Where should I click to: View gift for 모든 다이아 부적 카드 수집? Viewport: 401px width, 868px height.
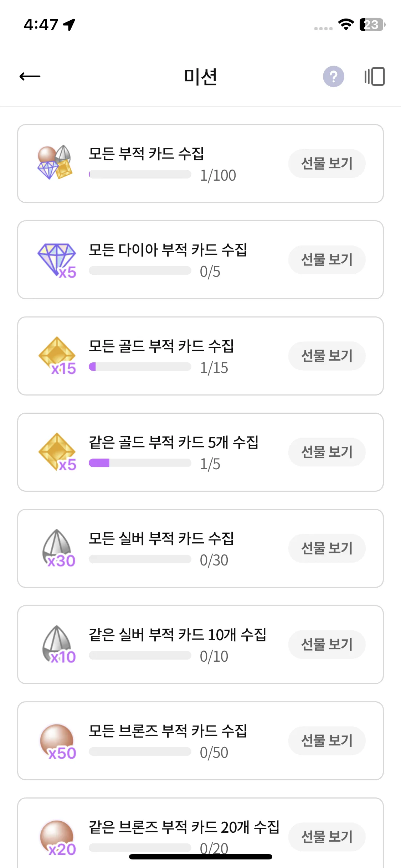(327, 260)
